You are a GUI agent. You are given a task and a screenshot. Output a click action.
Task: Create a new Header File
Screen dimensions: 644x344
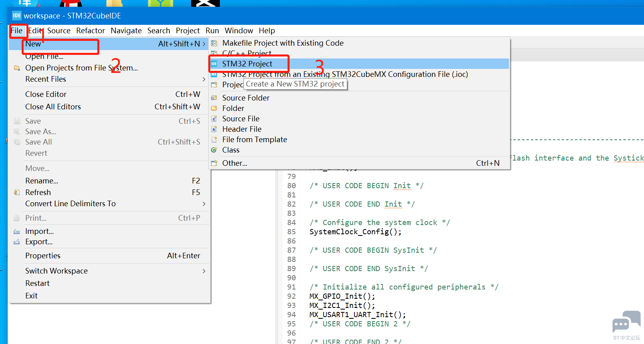coord(359,129)
